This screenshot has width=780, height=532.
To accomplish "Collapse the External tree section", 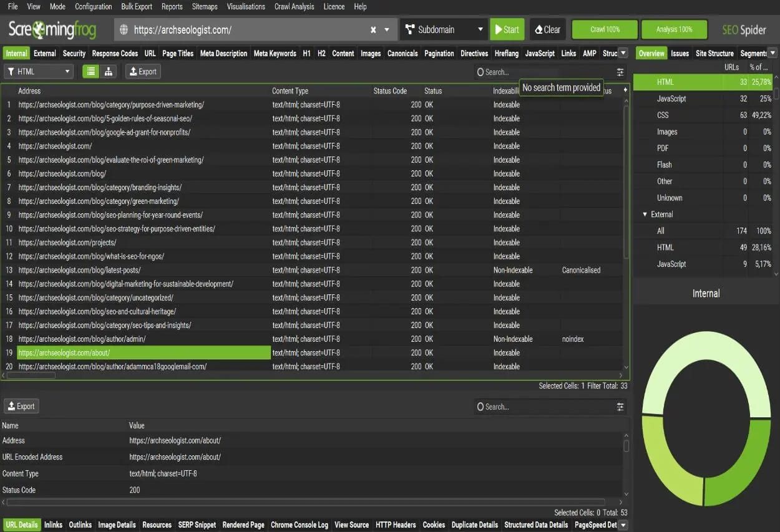I will click(x=645, y=215).
